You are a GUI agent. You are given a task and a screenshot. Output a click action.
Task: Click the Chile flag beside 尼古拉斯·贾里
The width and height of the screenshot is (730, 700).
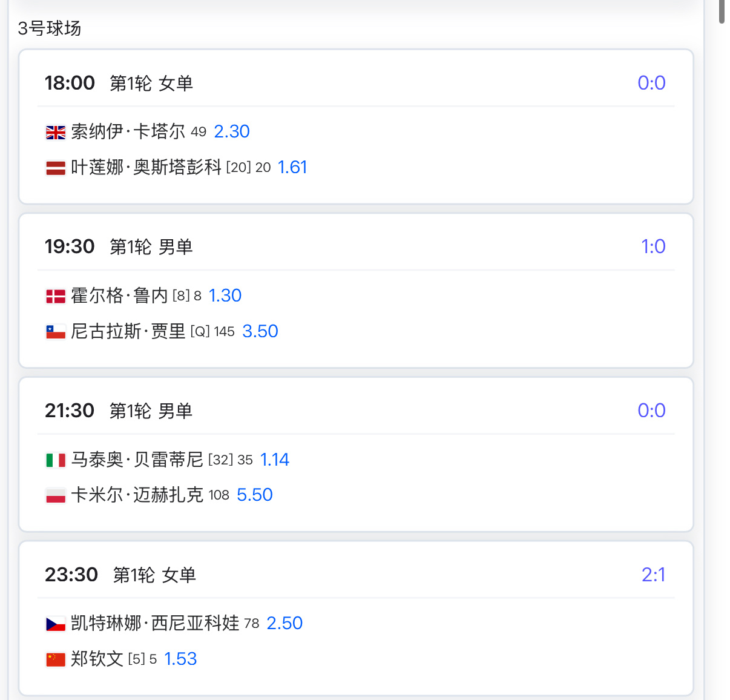[x=56, y=332]
